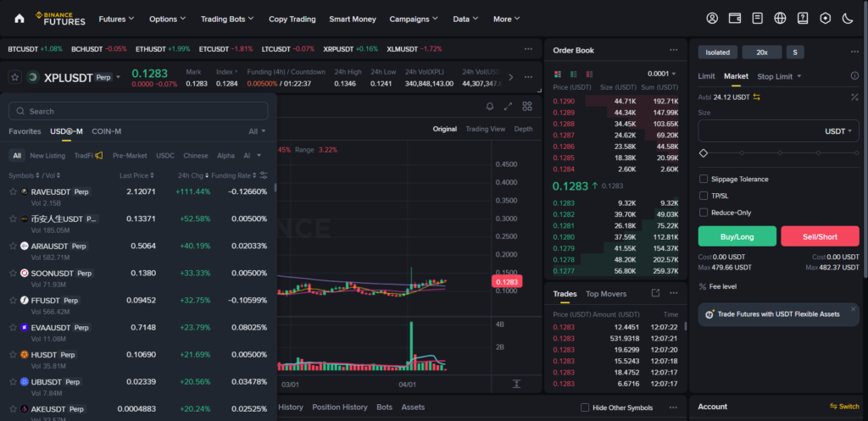Open Smart Money from the header
Viewport: 868px width, 421px height.
tap(353, 19)
